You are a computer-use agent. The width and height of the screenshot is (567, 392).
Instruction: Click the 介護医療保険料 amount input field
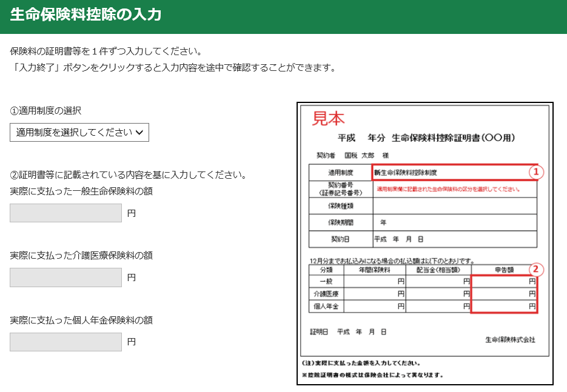[65, 277]
